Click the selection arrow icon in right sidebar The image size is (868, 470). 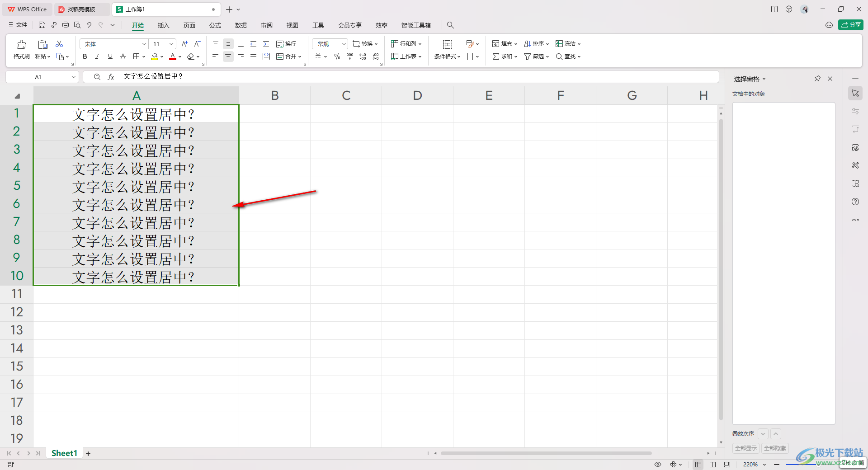coord(855,93)
